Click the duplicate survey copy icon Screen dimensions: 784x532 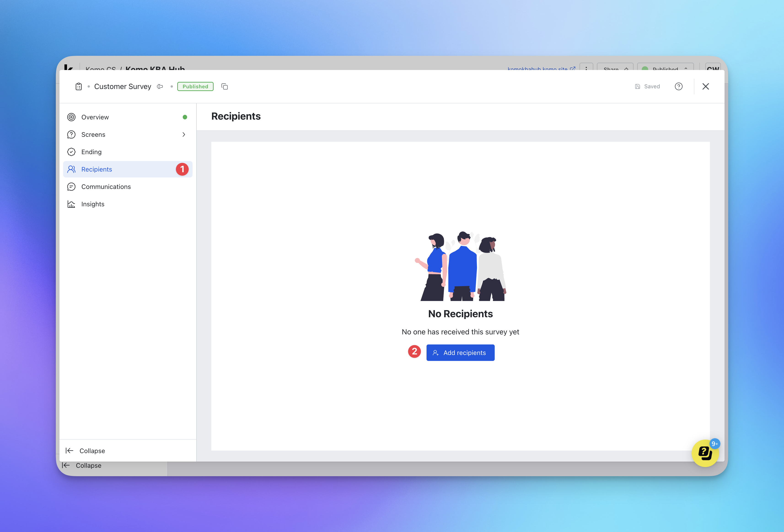point(225,87)
